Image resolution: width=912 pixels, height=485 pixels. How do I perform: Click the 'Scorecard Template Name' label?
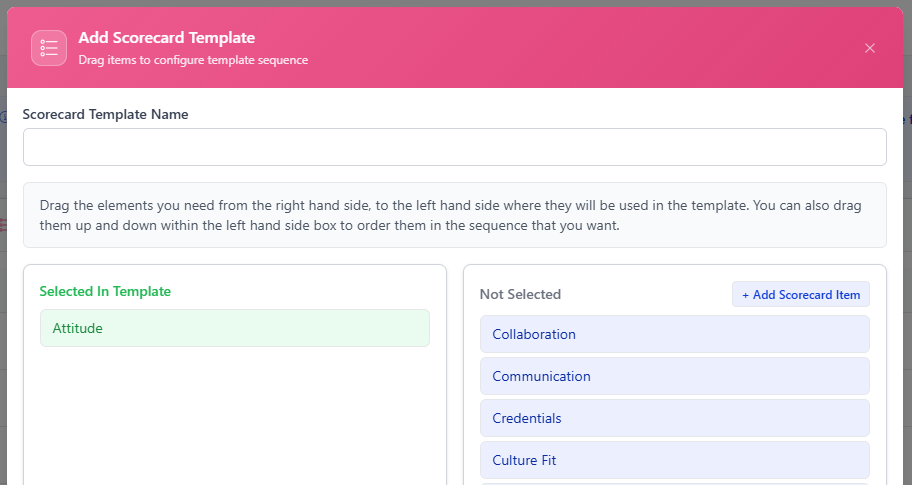click(x=105, y=114)
